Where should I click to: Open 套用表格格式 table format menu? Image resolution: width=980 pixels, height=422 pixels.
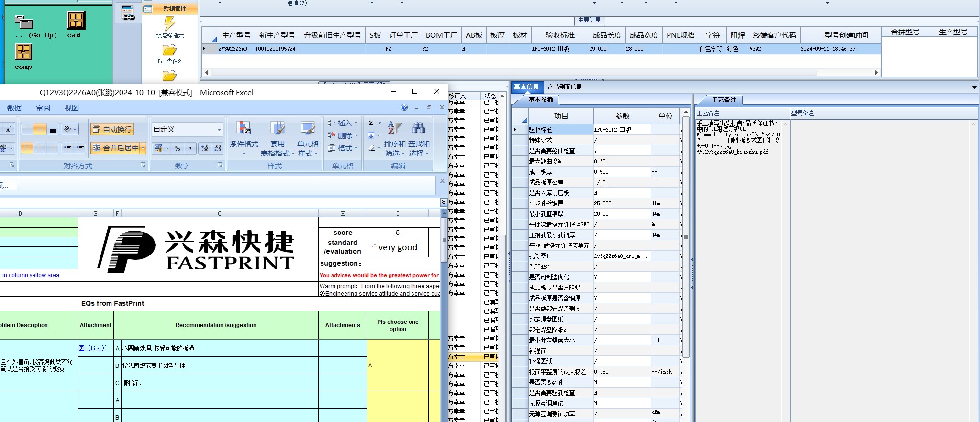[277, 138]
